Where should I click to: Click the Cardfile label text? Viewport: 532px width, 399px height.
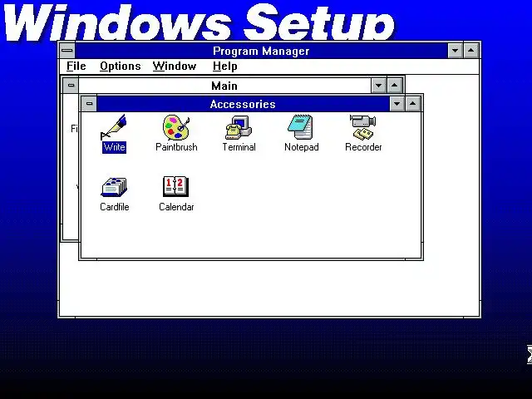tap(115, 207)
